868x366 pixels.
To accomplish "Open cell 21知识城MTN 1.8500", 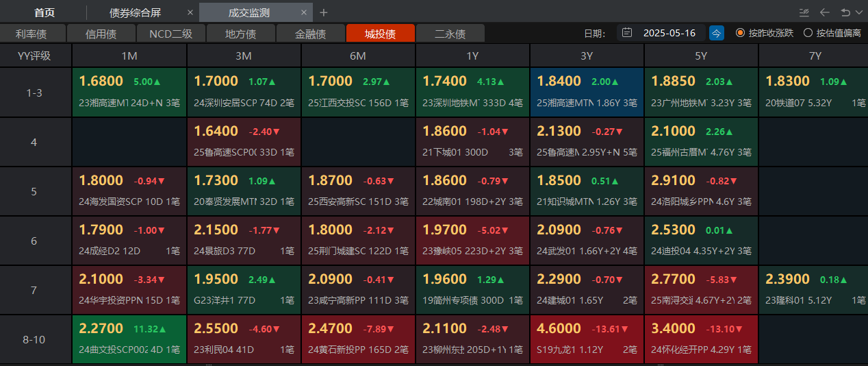I will tap(587, 191).
